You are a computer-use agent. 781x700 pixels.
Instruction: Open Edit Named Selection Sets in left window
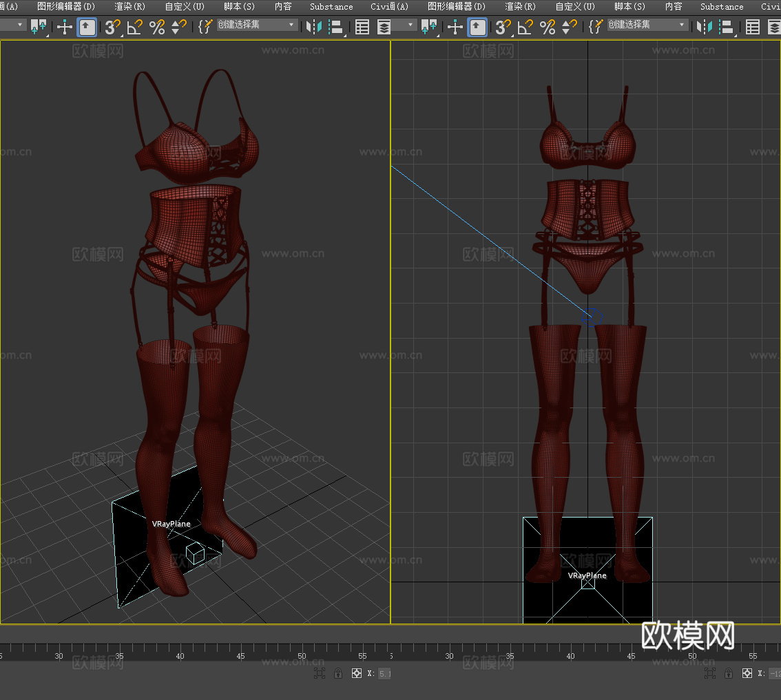(205, 27)
